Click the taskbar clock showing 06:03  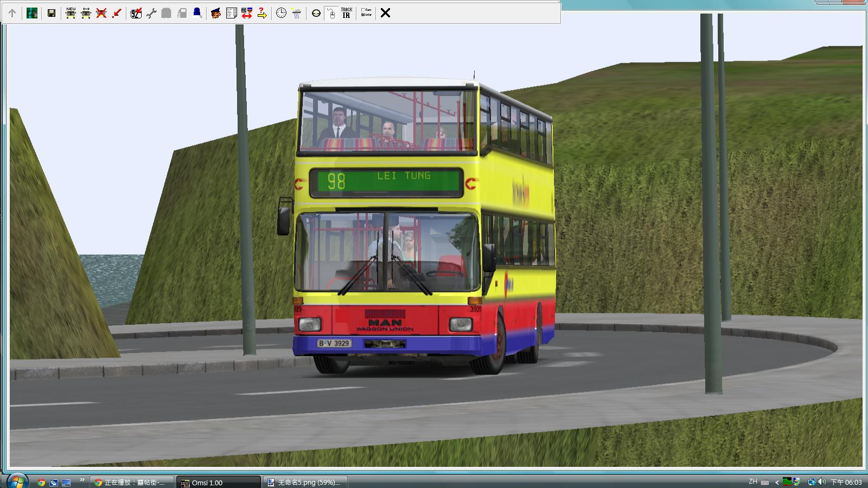click(x=846, y=482)
